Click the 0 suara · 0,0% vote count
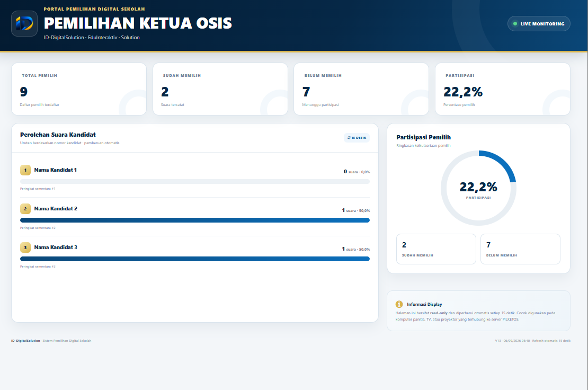The height and width of the screenshot is (390, 588). 357,172
